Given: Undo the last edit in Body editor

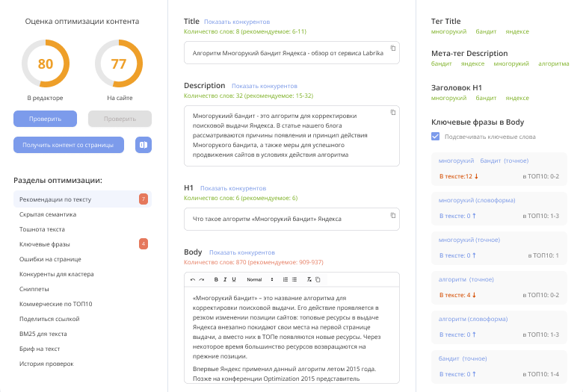Looking at the screenshot, I should pos(193,279).
